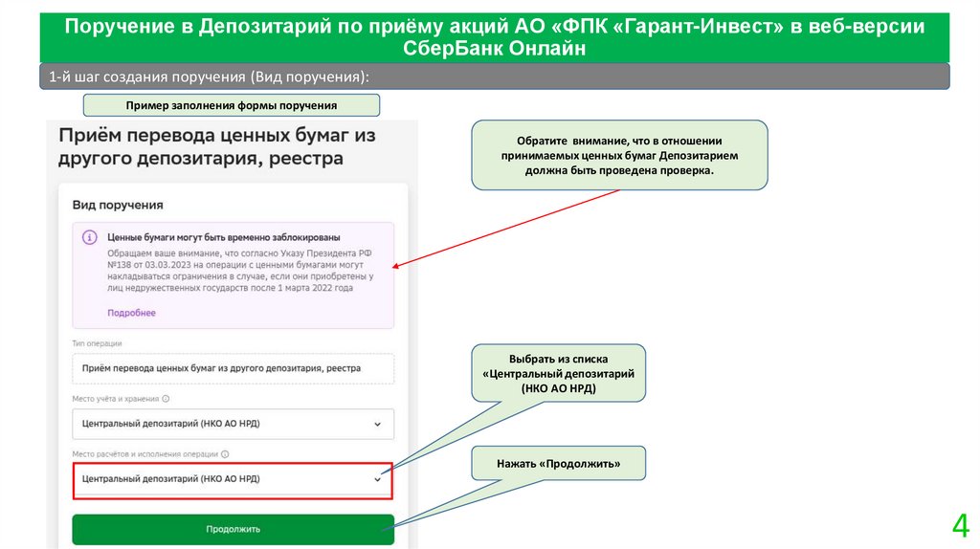The image size is (980, 549).
Task: Click the green slide title Поручение в Депозитарий
Action: coord(495,37)
